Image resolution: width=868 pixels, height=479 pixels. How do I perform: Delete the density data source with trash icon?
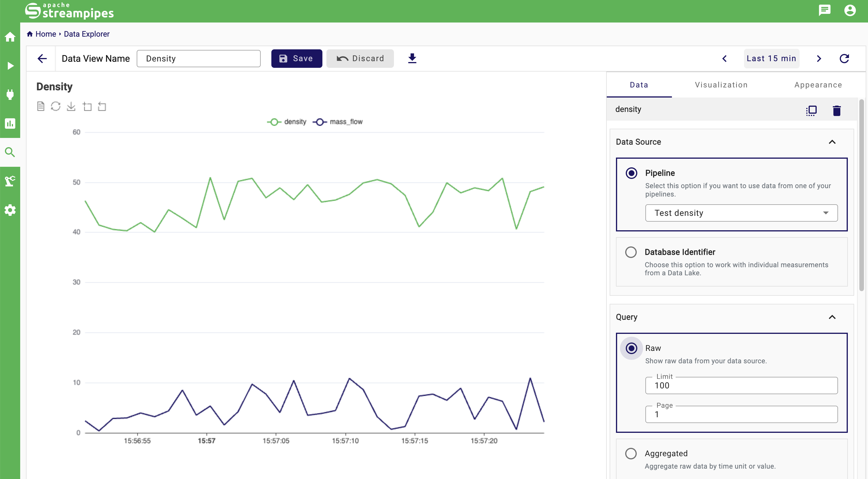pyautogui.click(x=836, y=110)
